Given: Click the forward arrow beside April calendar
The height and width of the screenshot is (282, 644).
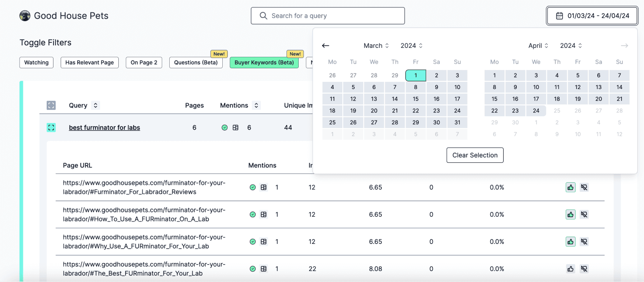Looking at the screenshot, I should pyautogui.click(x=624, y=45).
